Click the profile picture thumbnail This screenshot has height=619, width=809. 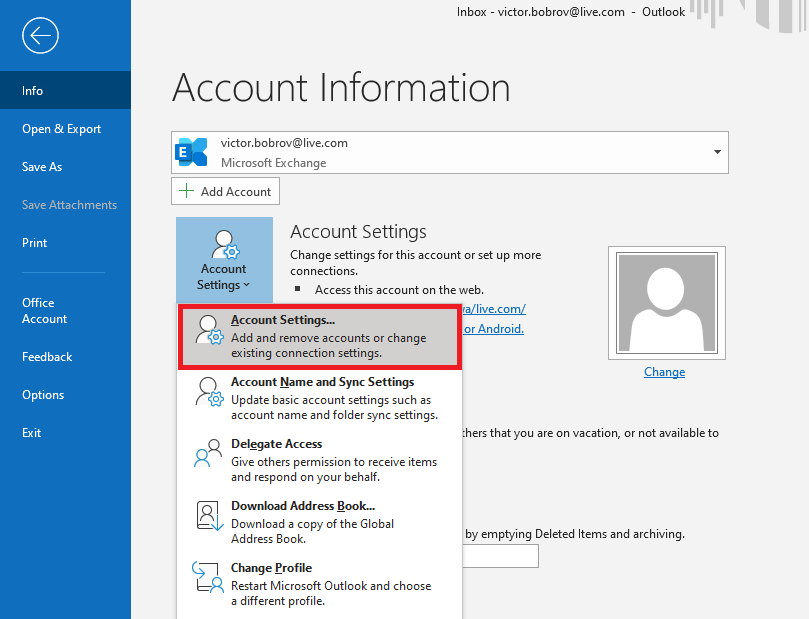[666, 300]
